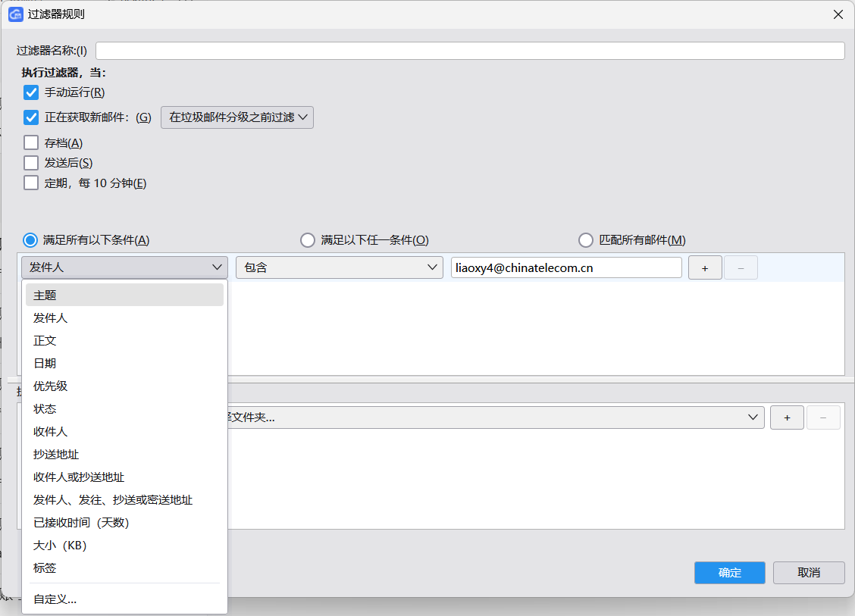Select the 满足所有以下条件 radio button

pos(30,240)
